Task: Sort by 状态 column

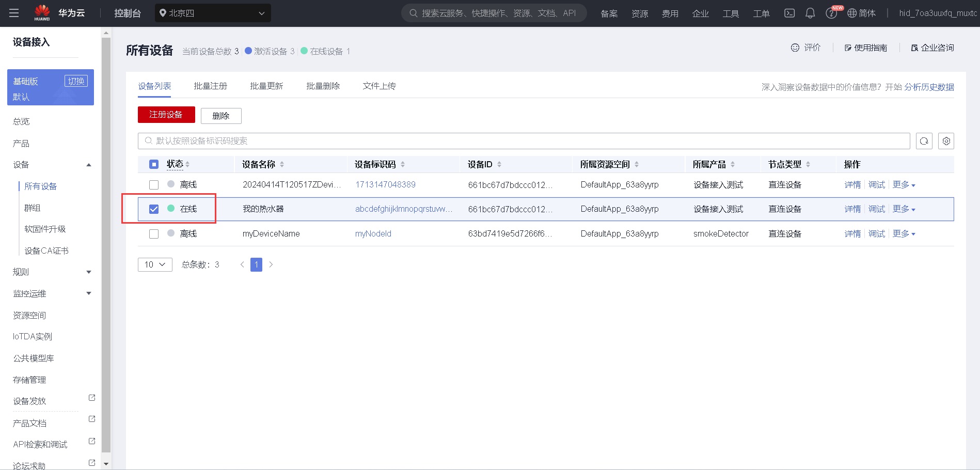Action: coord(187,164)
